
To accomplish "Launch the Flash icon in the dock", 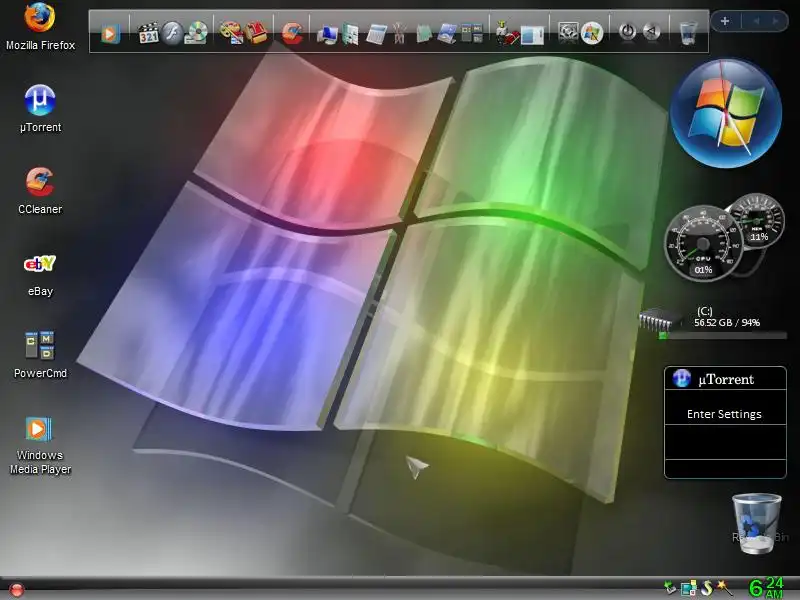I will pos(172,34).
